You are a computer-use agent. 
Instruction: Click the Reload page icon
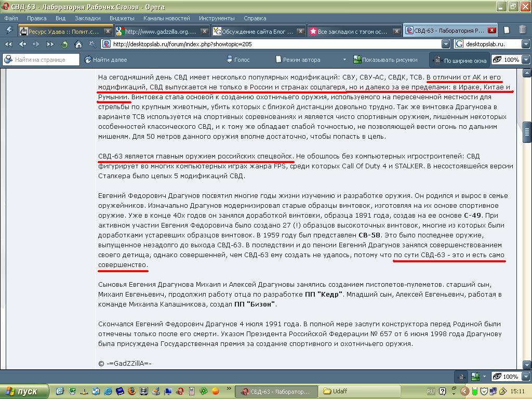coord(64,44)
